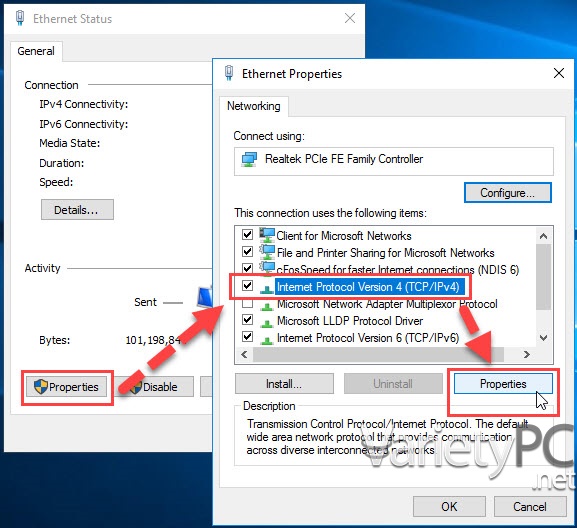Click Properties in Ethernet Status window
577x528 pixels.
point(67,387)
